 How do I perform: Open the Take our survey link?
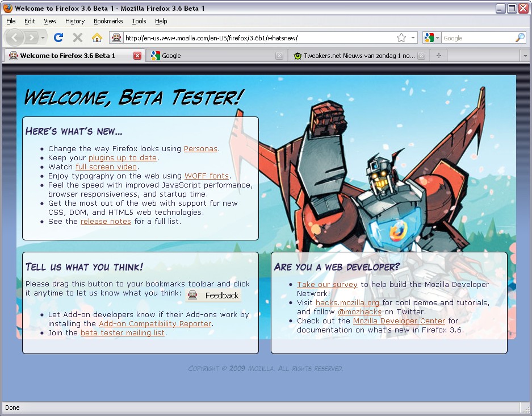click(328, 285)
